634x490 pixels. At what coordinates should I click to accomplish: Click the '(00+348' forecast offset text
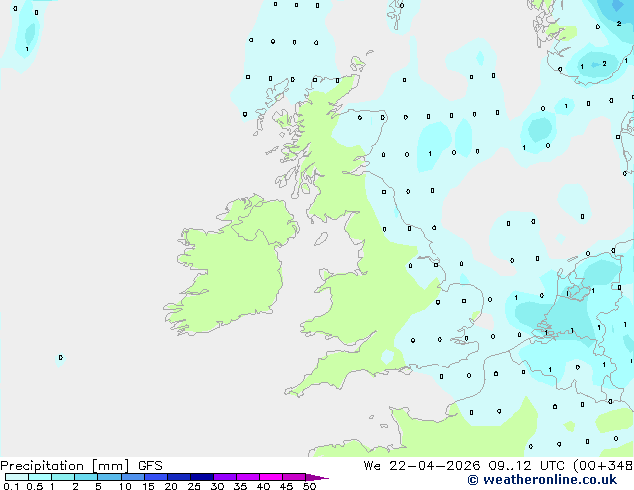click(x=603, y=466)
